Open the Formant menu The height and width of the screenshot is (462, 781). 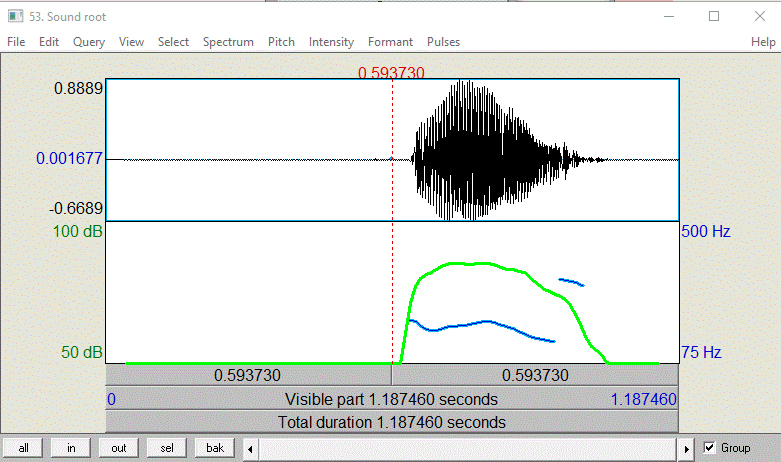pyautogui.click(x=390, y=42)
